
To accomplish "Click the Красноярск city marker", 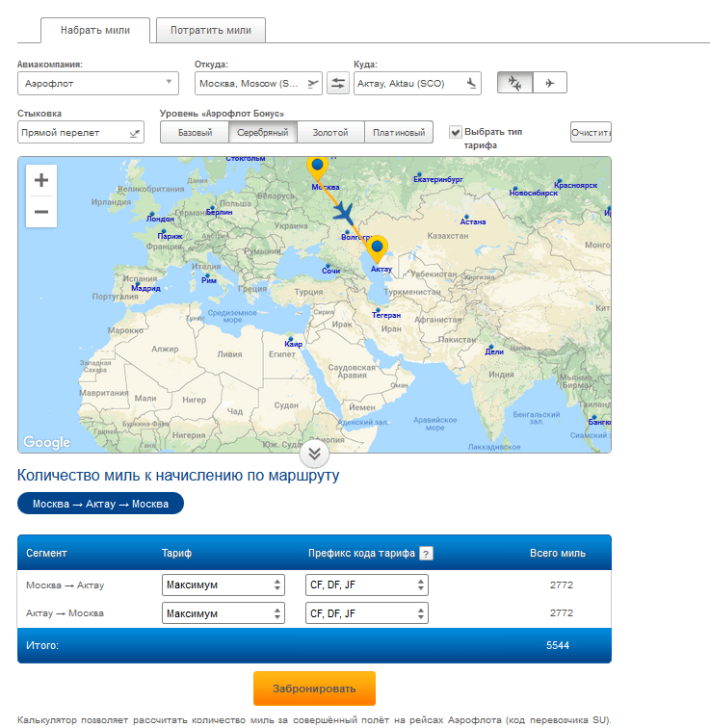I will pos(559,181).
